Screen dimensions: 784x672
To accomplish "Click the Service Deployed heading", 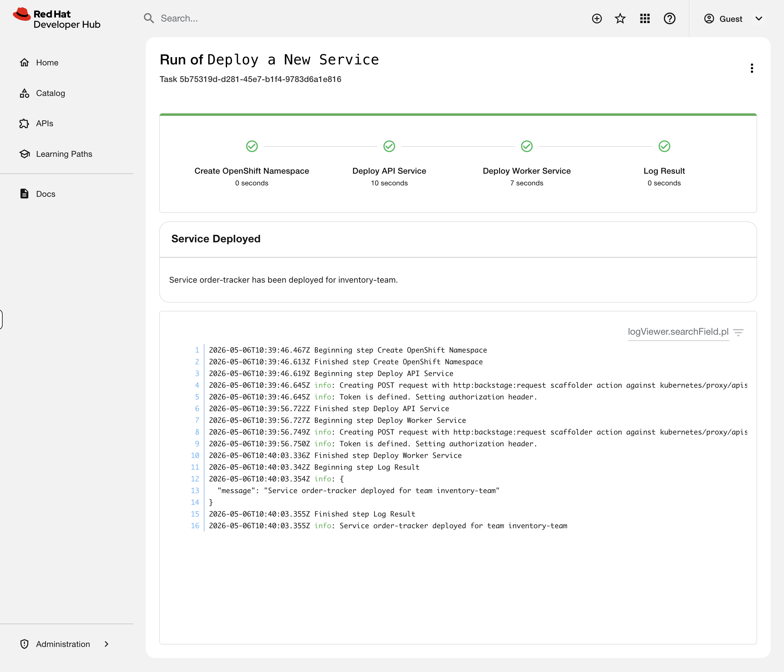I will click(x=216, y=239).
